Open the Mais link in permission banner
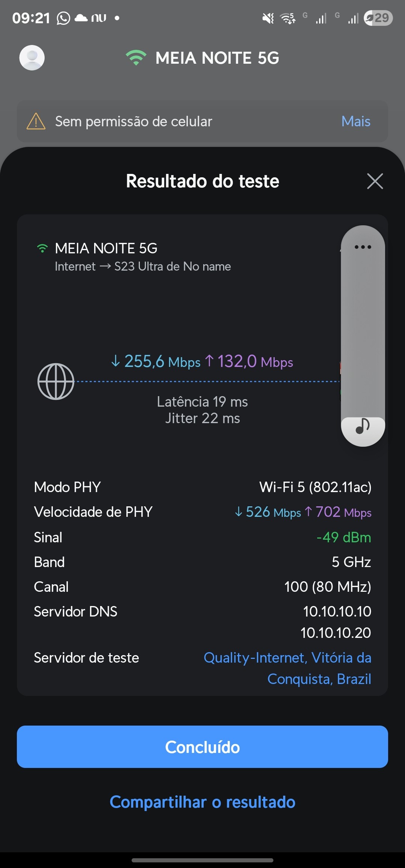Viewport: 405px width, 868px height. (x=355, y=121)
